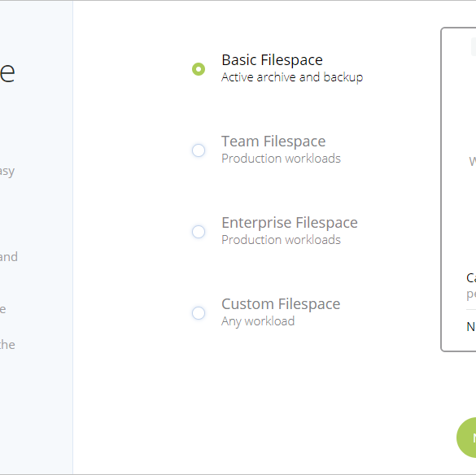This screenshot has height=475, width=476.
Task: Click the truncated 'and' sidebar text
Action: [x=8, y=257]
